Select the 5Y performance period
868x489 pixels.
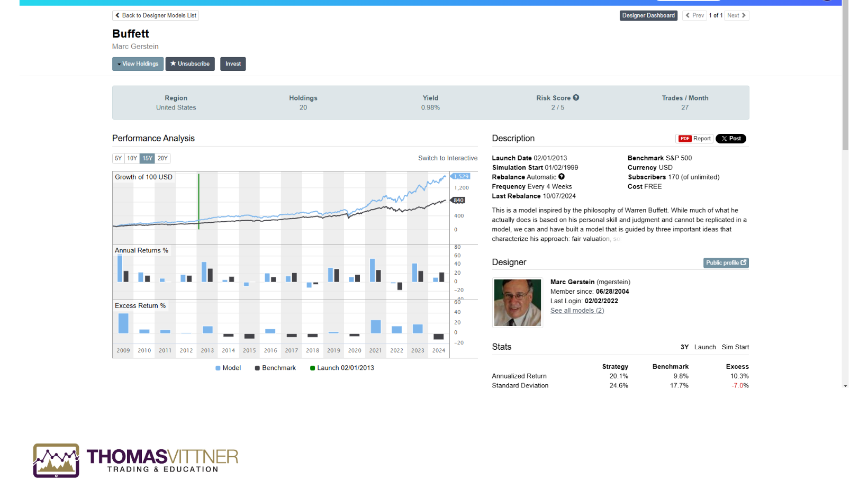click(119, 158)
